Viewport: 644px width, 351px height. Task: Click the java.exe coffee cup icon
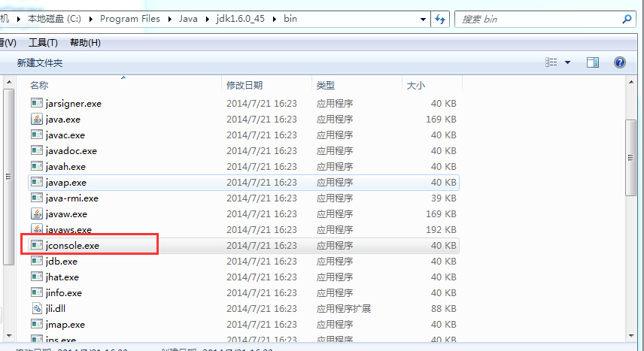(x=37, y=119)
